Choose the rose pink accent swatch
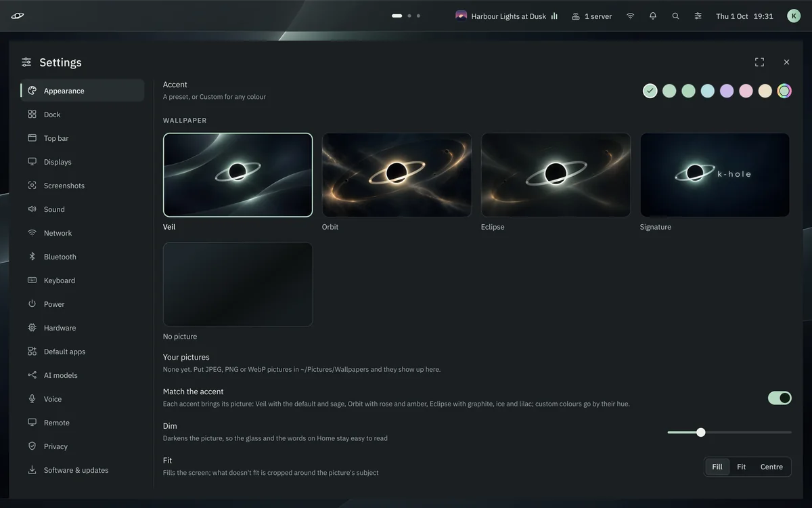This screenshot has height=508, width=812. pos(746,91)
